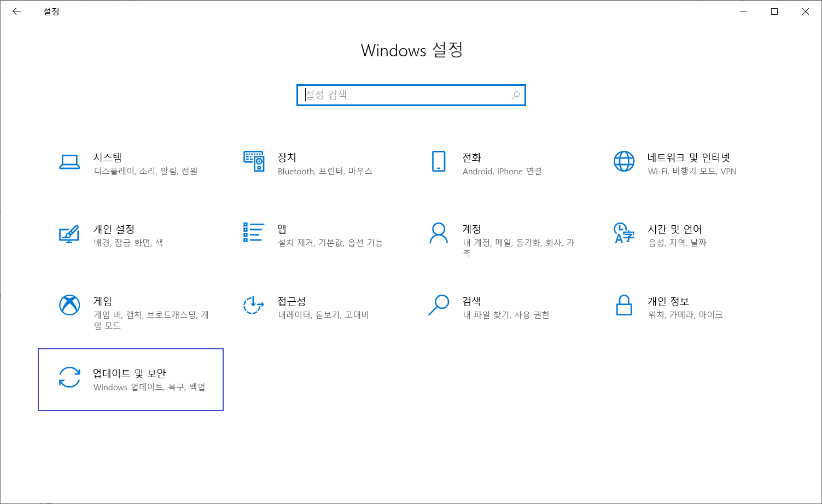Select the 개인 정보 padlock icon
Screen dimensions: 822x504
624,305
